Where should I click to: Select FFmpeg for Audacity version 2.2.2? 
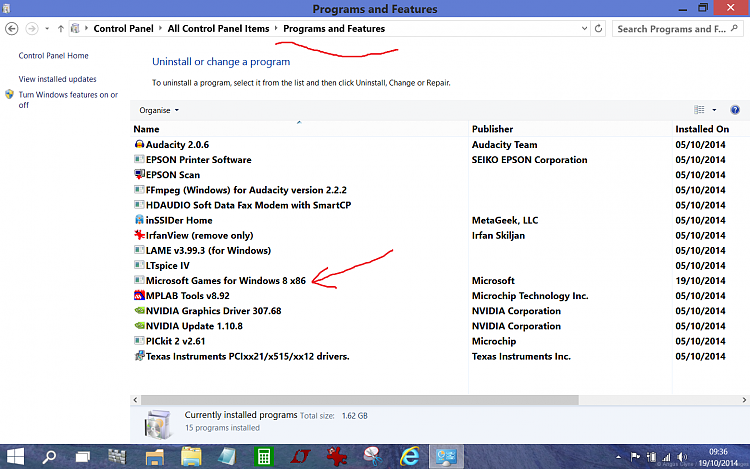click(x=246, y=190)
